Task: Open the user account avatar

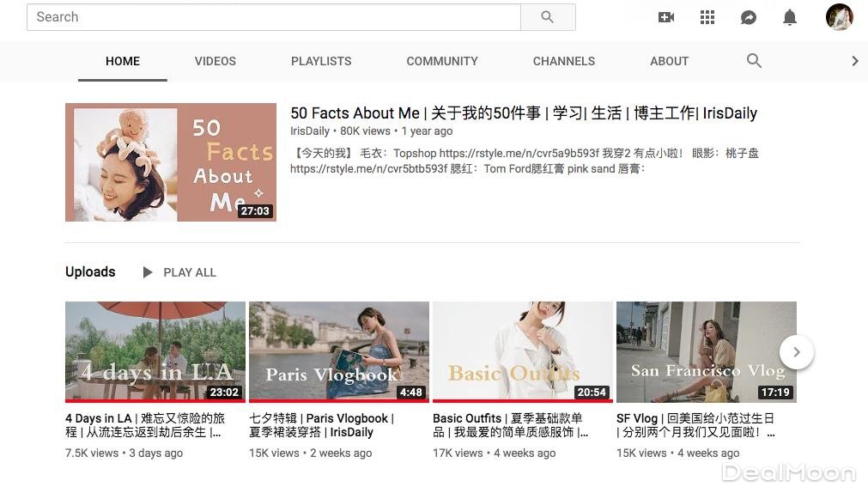Action: click(839, 17)
